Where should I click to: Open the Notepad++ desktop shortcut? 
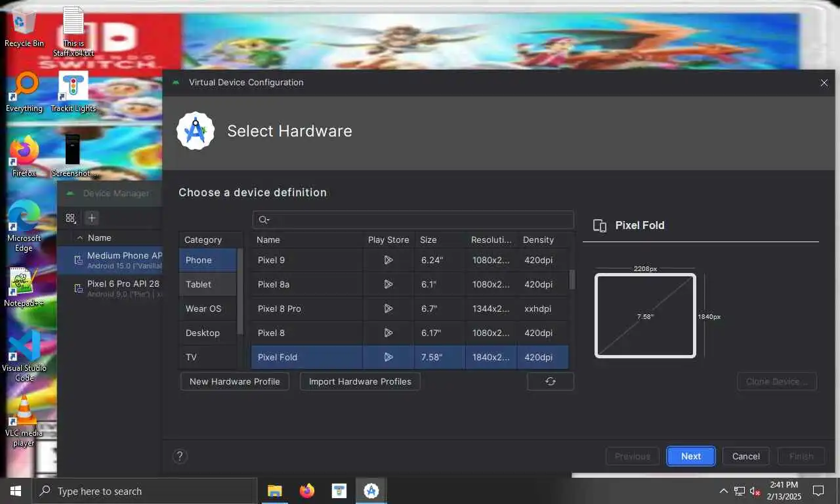(x=24, y=287)
